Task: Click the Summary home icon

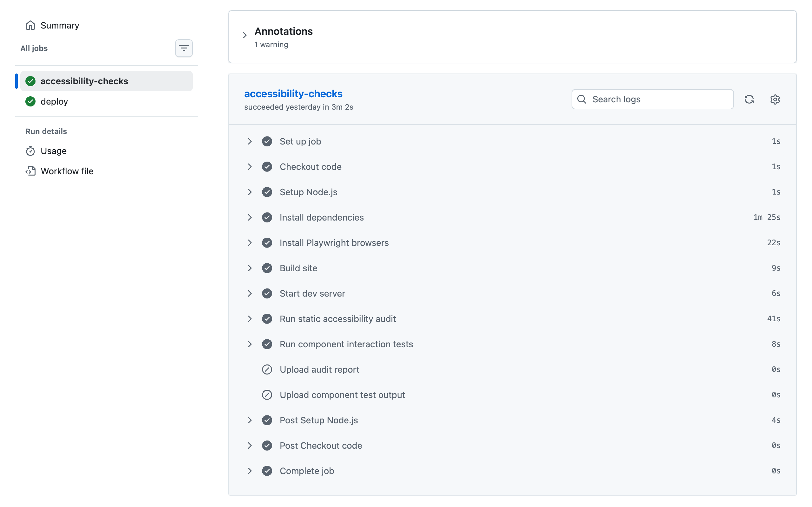Action: [30, 25]
